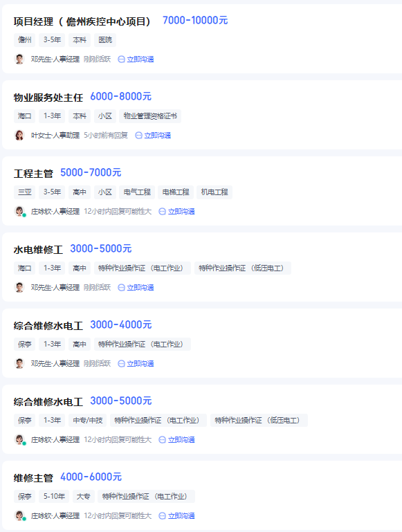
Task: Click 小区 tag in 工程主管 card
Action: pos(105,192)
